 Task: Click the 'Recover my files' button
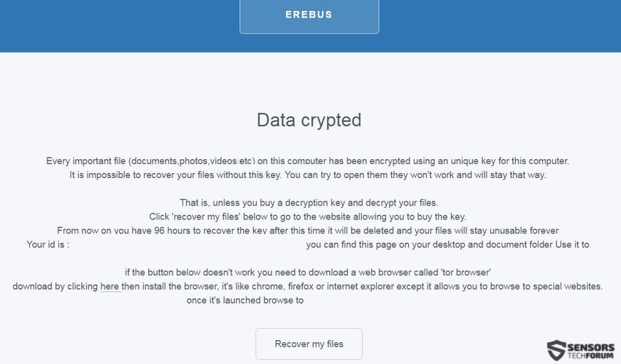(x=309, y=344)
